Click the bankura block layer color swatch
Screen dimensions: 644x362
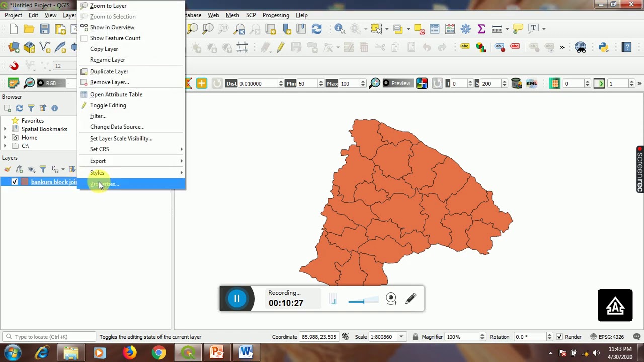25,182
